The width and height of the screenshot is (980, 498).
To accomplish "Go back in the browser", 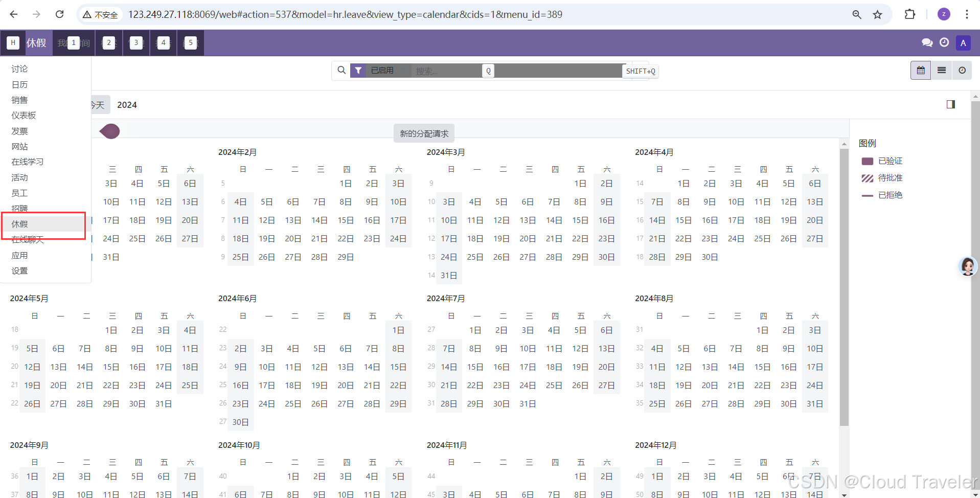I will [14, 14].
